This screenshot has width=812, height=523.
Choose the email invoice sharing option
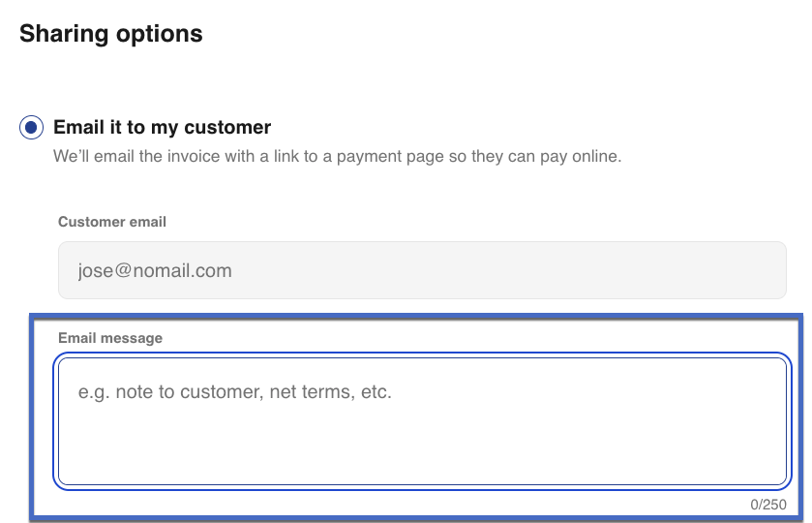pos(32,128)
